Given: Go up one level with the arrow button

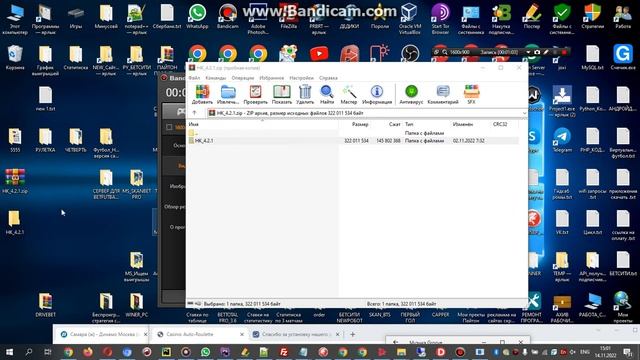Looking at the screenshot, I should pyautogui.click(x=195, y=113).
